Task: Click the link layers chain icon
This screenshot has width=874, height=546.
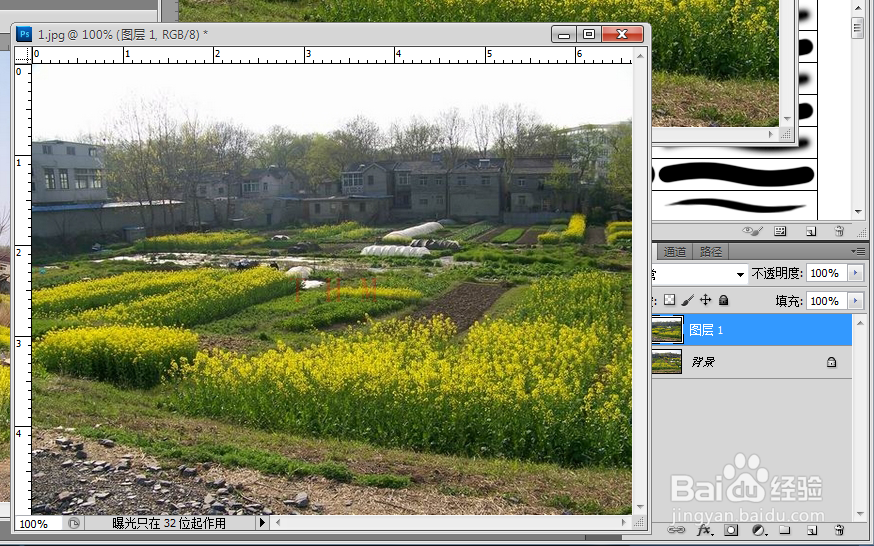Action: pyautogui.click(x=677, y=530)
